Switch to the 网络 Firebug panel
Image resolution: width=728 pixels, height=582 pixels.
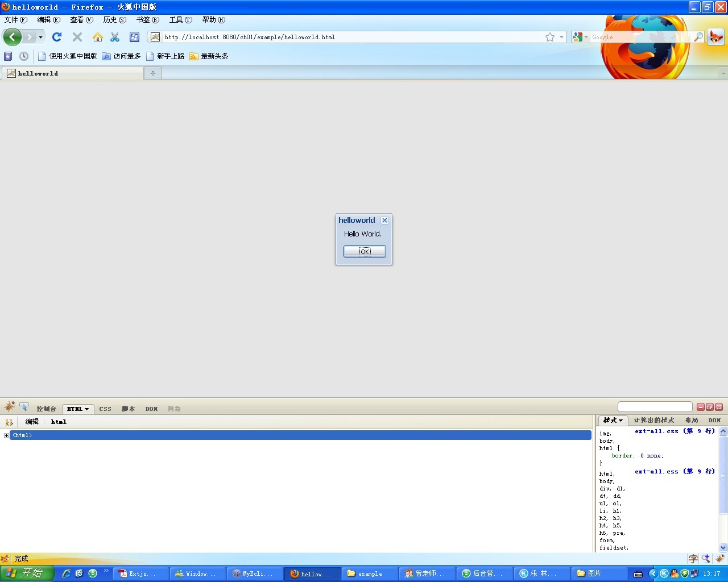pos(174,409)
